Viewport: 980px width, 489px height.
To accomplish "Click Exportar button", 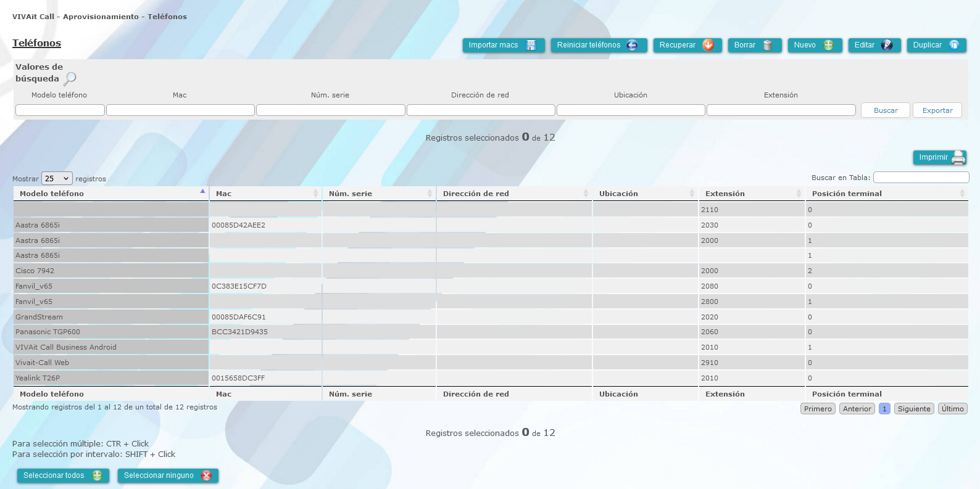I will pos(937,110).
